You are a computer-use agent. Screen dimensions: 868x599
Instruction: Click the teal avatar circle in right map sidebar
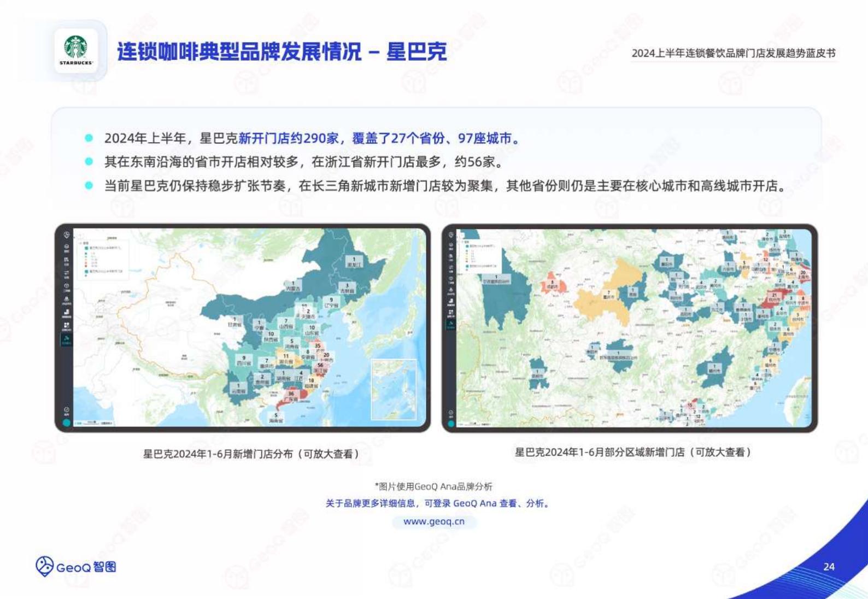(451, 423)
